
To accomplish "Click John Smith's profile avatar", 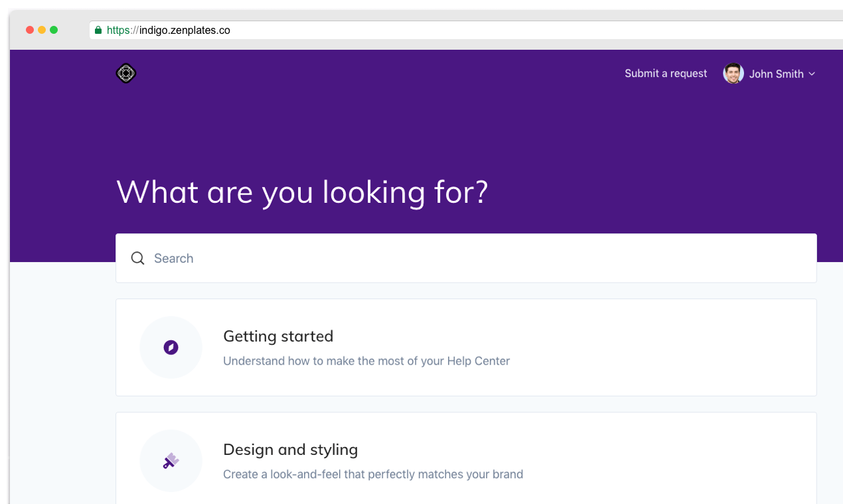I will pos(733,74).
